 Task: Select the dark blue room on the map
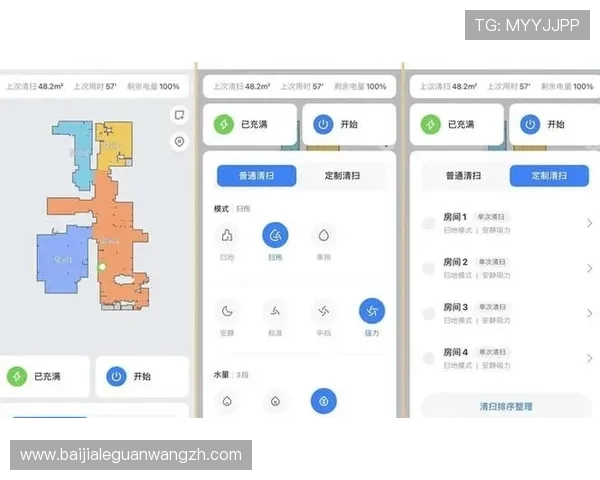[62, 260]
